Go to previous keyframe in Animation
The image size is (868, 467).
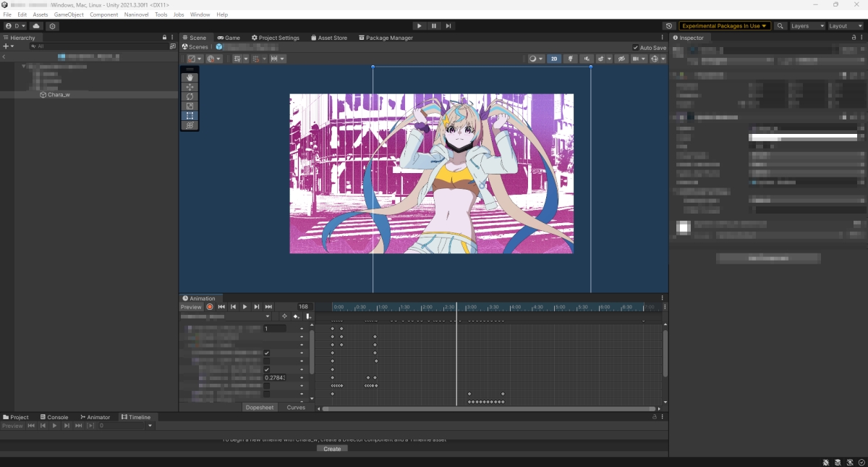coord(233,307)
